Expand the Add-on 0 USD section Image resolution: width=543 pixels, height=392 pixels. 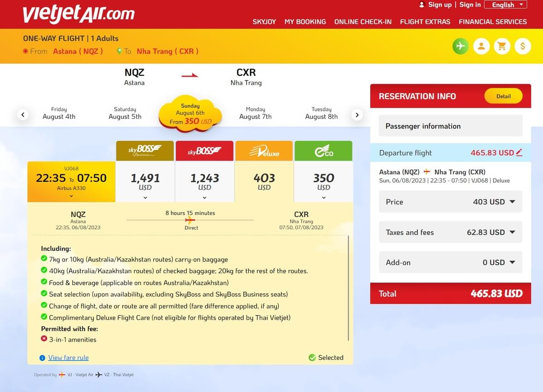pos(451,262)
